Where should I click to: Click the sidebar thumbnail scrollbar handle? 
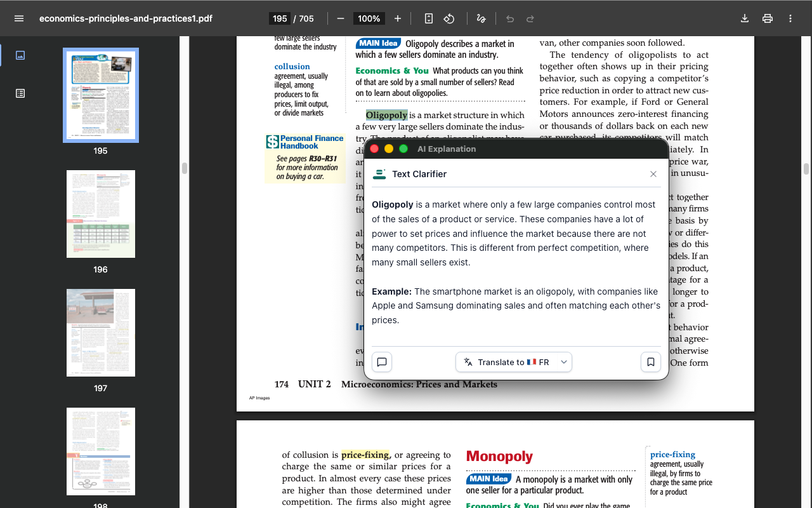tap(185, 168)
